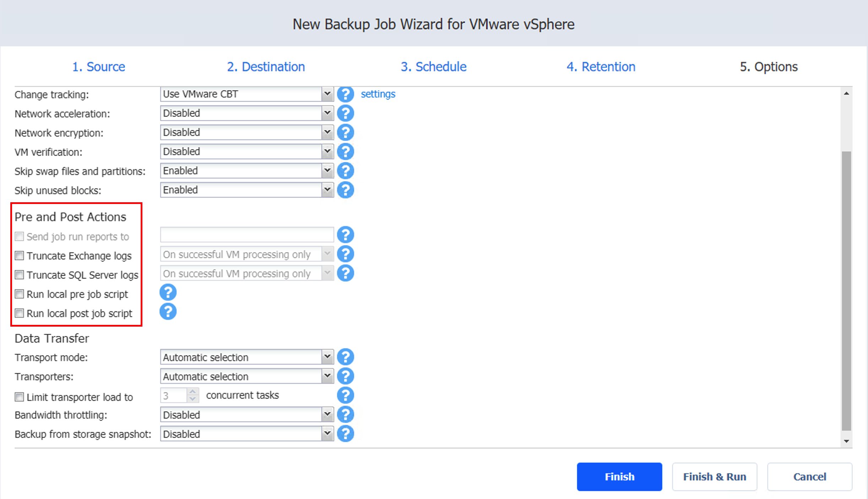Open Truncate Exchange logs condition dropdown
Image resolution: width=868 pixels, height=499 pixels.
(247, 254)
